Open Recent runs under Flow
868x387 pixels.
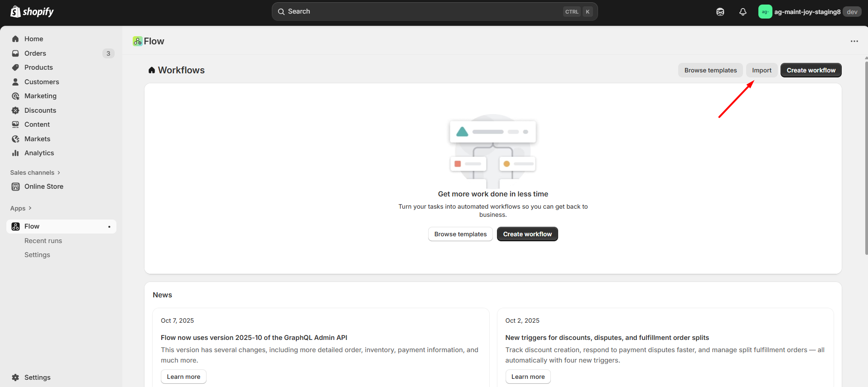pyautogui.click(x=43, y=241)
